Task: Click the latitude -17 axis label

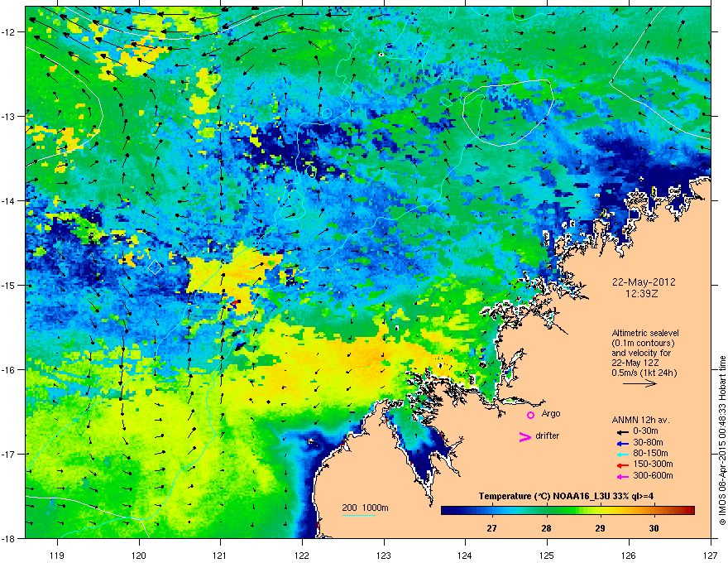Action: point(9,454)
